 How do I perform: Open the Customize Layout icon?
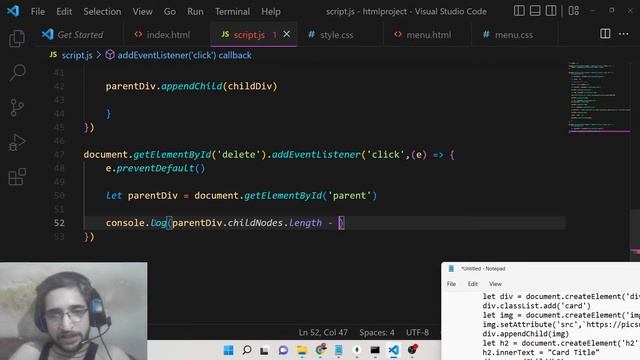[x=573, y=11]
